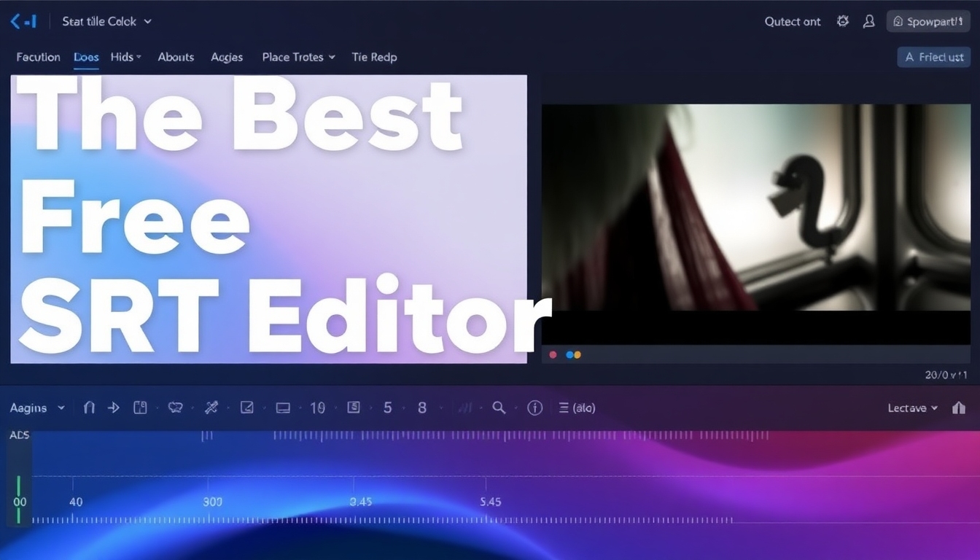Click the yellow dot under the video
Image resolution: width=980 pixels, height=560 pixels.
pyautogui.click(x=577, y=355)
